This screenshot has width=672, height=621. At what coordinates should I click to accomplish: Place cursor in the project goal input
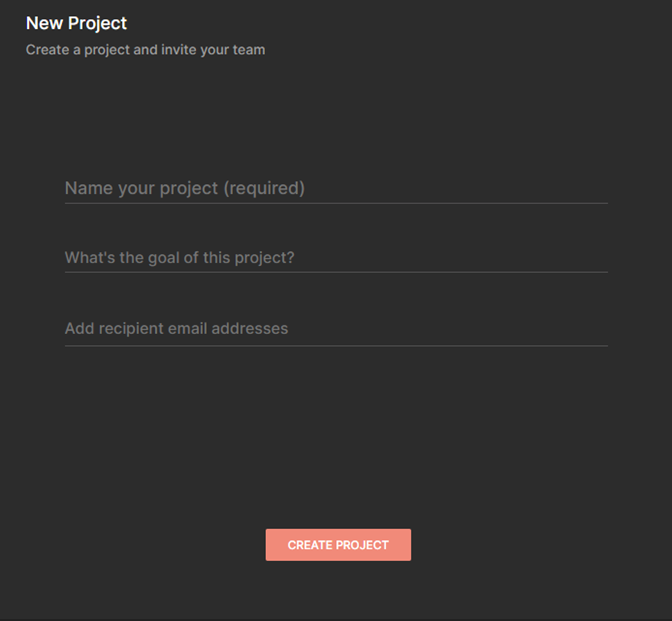(x=336, y=258)
